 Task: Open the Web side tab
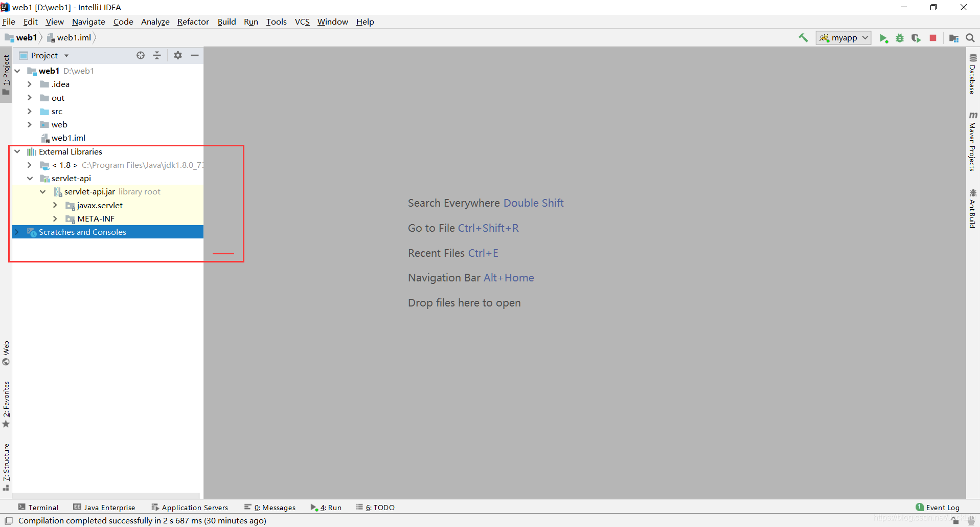coord(6,353)
